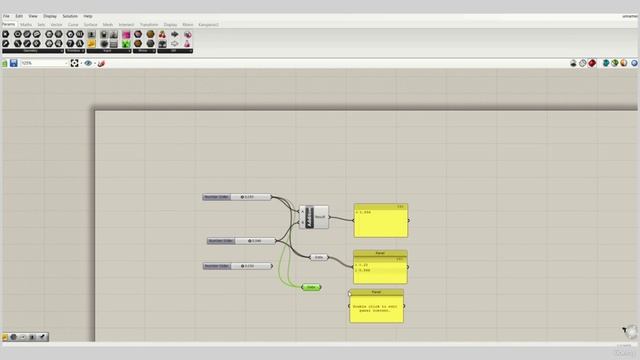
Task: Select the pencil hexagon icon in Geometry group
Action: pos(6,44)
